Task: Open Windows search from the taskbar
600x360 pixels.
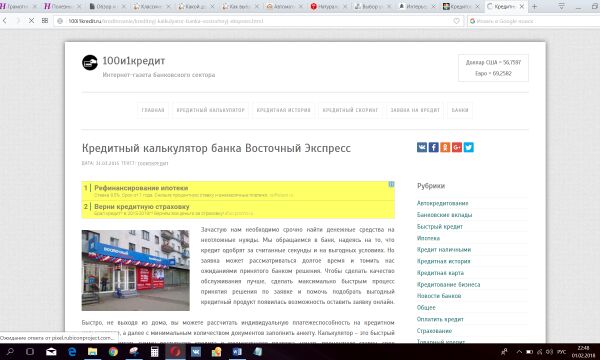Action: point(10,352)
